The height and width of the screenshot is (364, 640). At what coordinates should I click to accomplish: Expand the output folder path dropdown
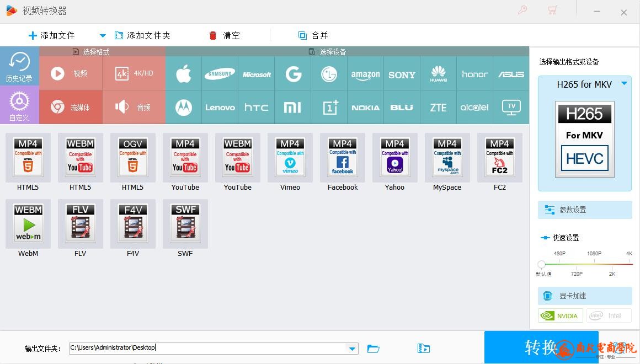(352, 349)
